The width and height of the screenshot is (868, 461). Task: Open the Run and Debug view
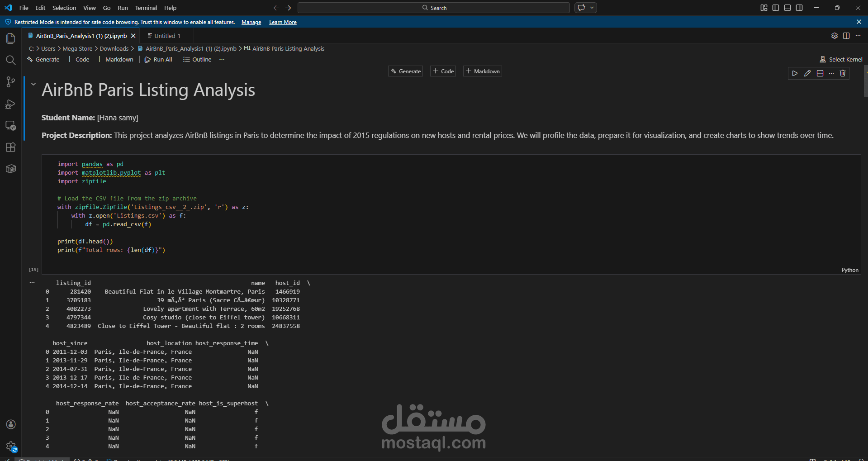(10, 104)
